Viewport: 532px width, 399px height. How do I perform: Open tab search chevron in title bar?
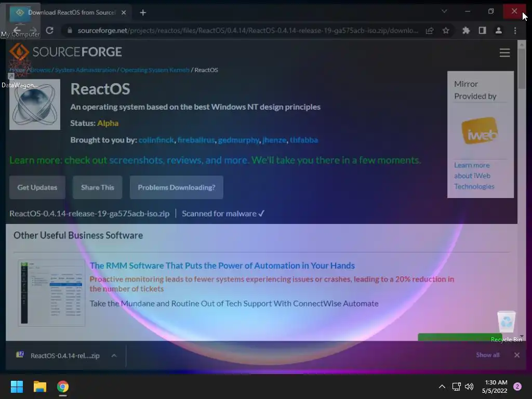click(x=444, y=11)
